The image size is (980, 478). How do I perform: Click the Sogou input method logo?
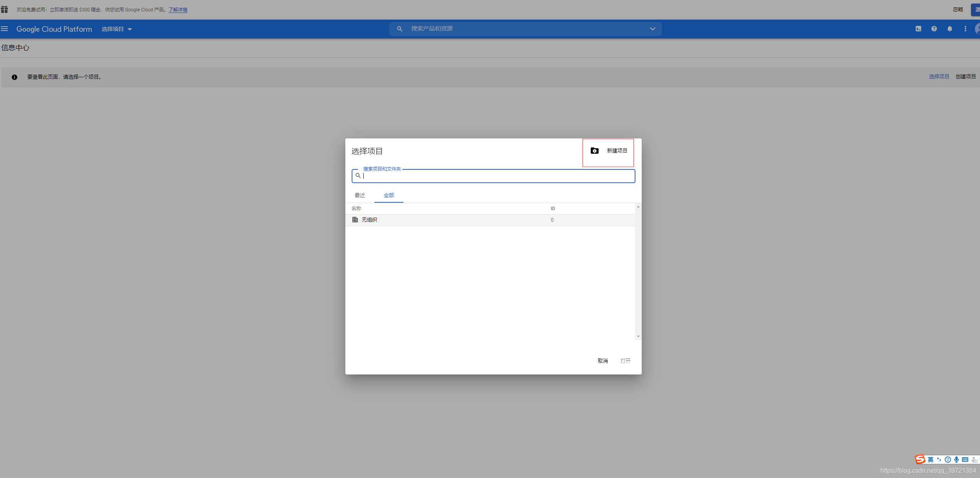click(920, 459)
